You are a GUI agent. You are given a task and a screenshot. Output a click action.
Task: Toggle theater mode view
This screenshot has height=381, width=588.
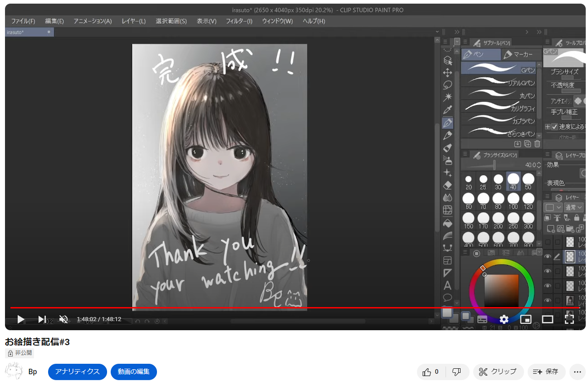tap(547, 319)
